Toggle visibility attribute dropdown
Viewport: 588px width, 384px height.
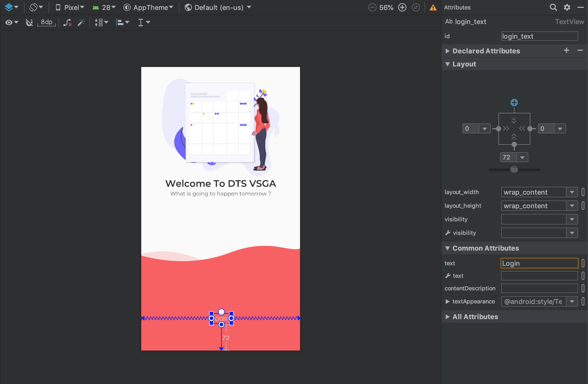click(573, 219)
